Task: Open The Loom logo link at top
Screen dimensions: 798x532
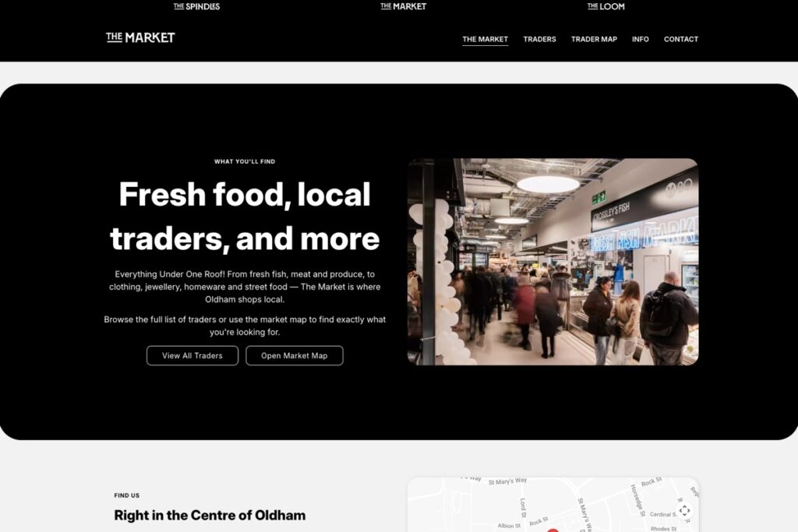Action: click(x=606, y=6)
